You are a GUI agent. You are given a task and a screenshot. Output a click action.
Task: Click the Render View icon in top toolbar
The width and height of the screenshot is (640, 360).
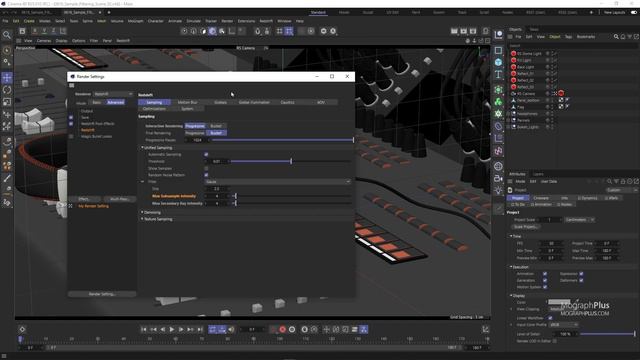click(x=454, y=31)
